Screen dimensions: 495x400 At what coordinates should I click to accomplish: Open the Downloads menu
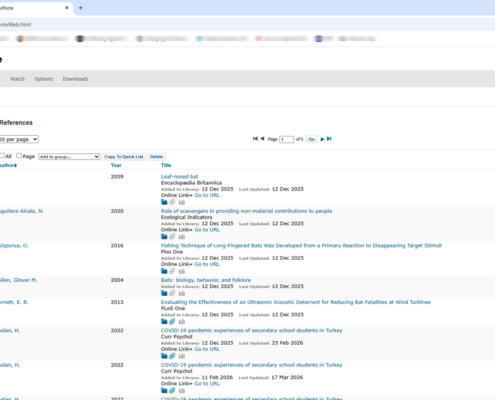coord(75,79)
